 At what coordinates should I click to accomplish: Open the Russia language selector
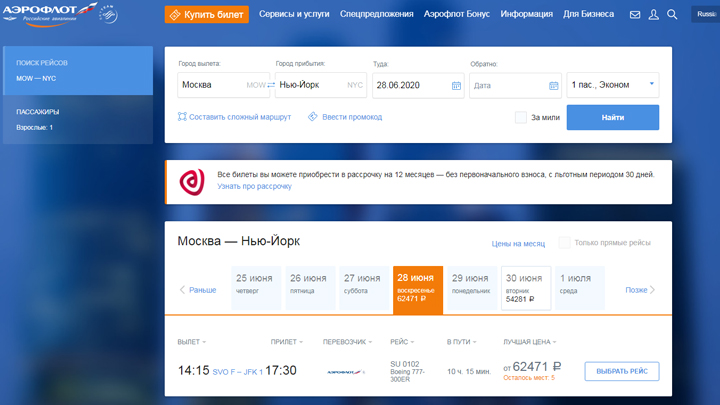[x=706, y=14]
